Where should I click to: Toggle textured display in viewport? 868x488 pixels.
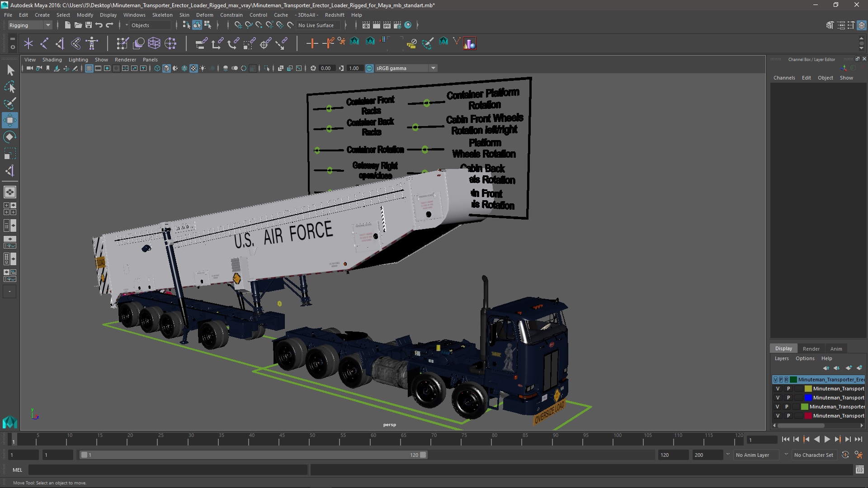pyautogui.click(x=193, y=68)
